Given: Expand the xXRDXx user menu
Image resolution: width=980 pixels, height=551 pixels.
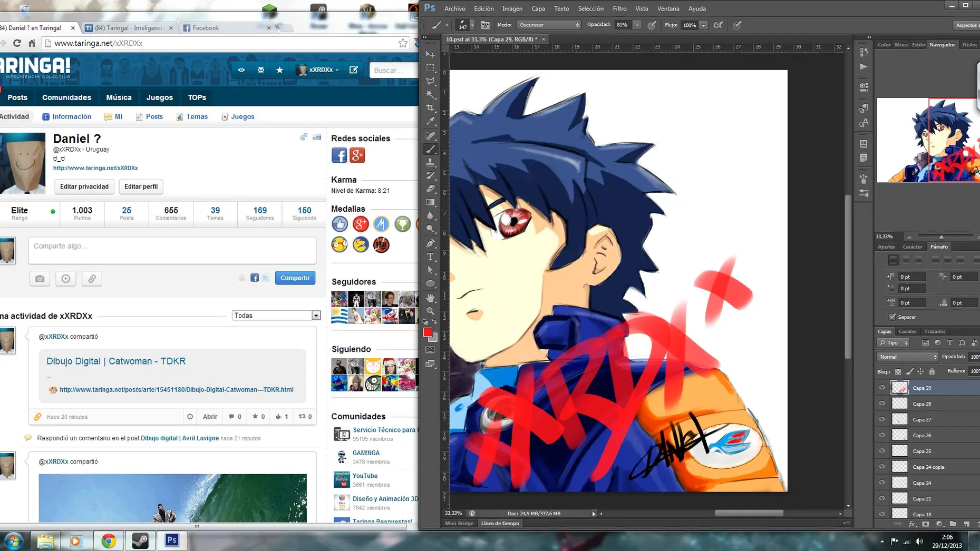Looking at the screenshot, I should [318, 70].
